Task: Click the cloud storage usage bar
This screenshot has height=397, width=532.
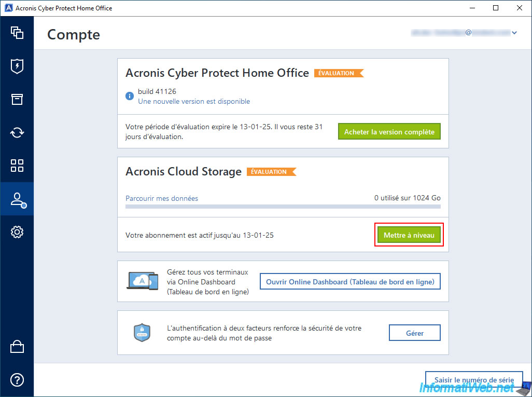Action: click(x=283, y=207)
